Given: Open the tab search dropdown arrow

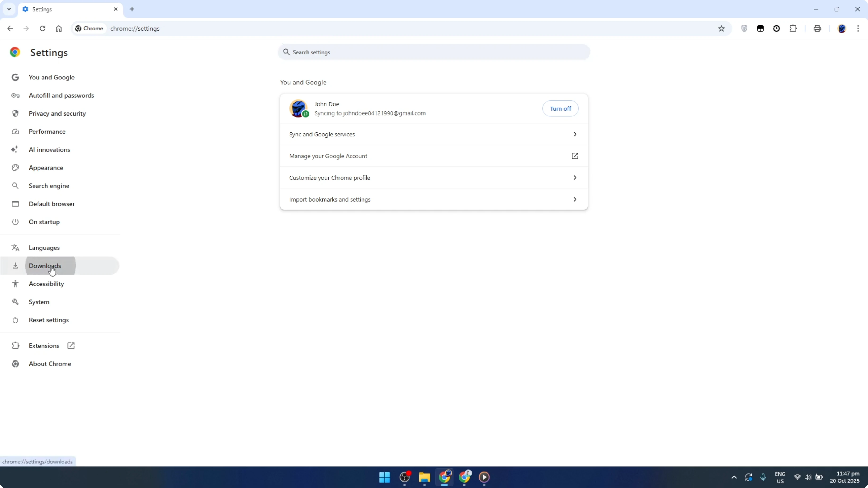Looking at the screenshot, I should (x=9, y=9).
